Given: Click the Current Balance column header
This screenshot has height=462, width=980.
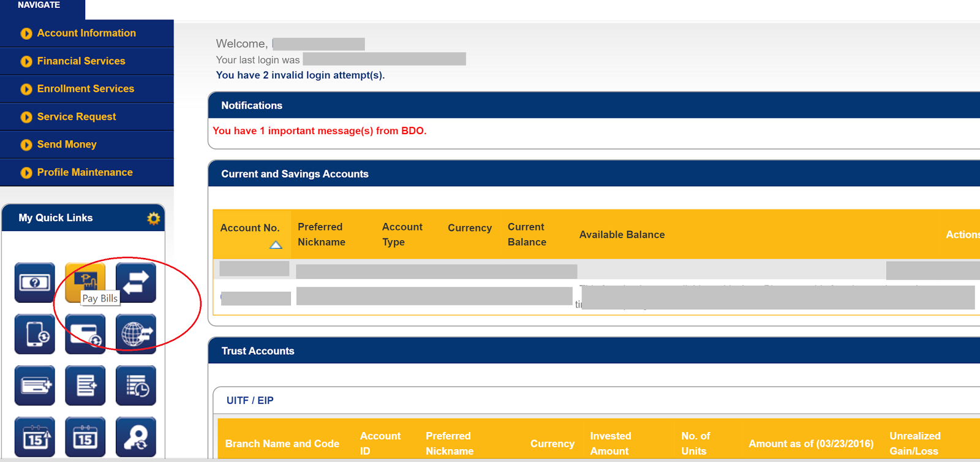Looking at the screenshot, I should pyautogui.click(x=527, y=234).
